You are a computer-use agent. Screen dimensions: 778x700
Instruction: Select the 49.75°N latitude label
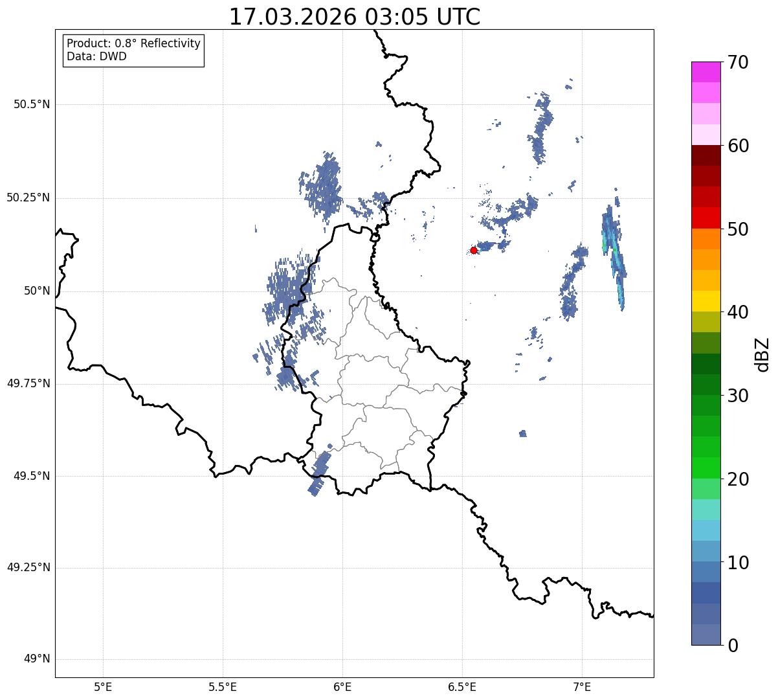click(x=28, y=383)
